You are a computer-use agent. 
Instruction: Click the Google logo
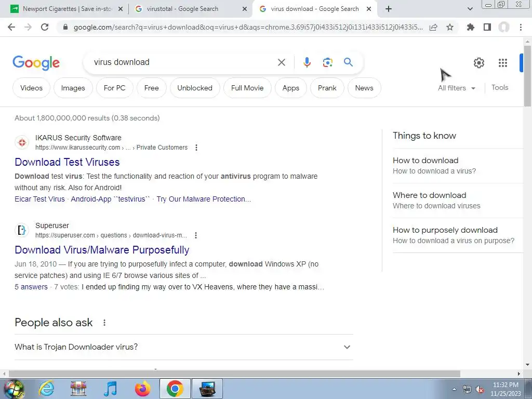[x=36, y=63]
